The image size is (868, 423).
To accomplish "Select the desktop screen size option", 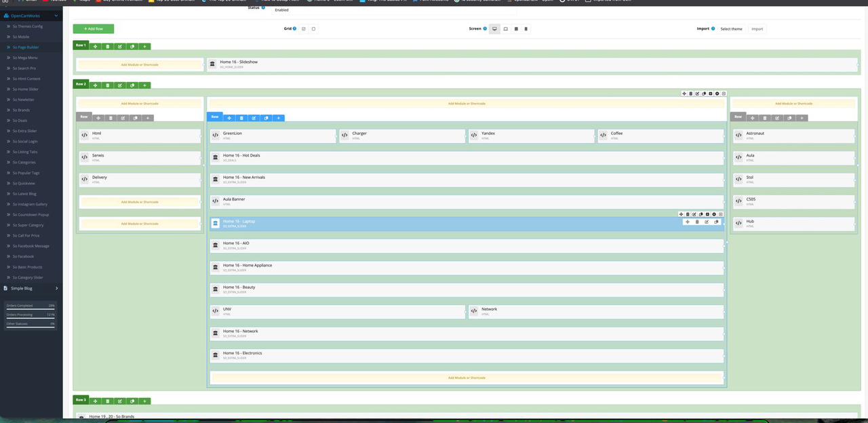I will click(x=494, y=29).
